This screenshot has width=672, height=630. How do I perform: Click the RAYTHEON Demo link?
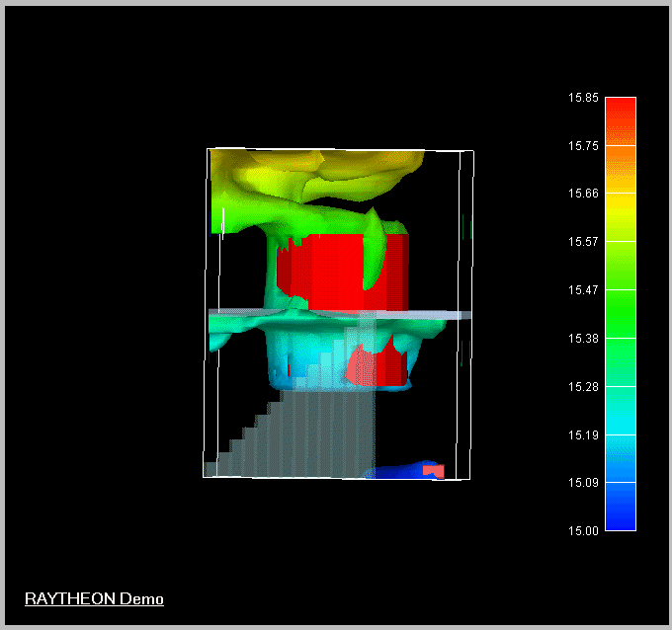point(94,598)
